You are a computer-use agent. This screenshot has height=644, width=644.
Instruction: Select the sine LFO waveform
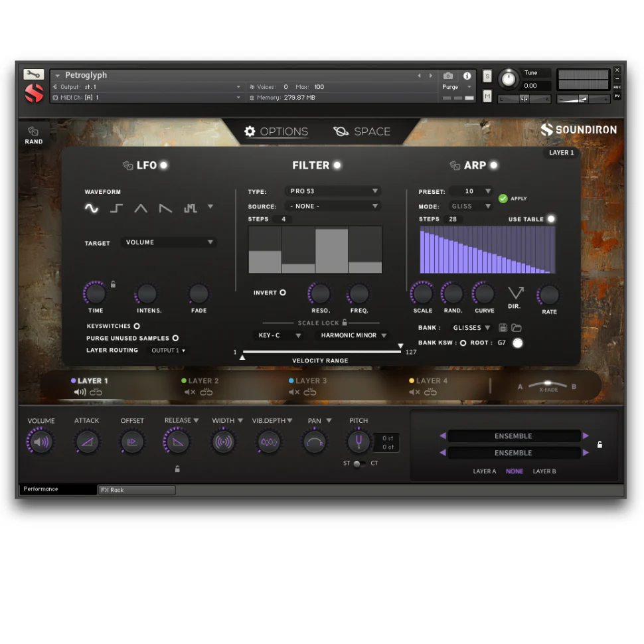pos(92,208)
